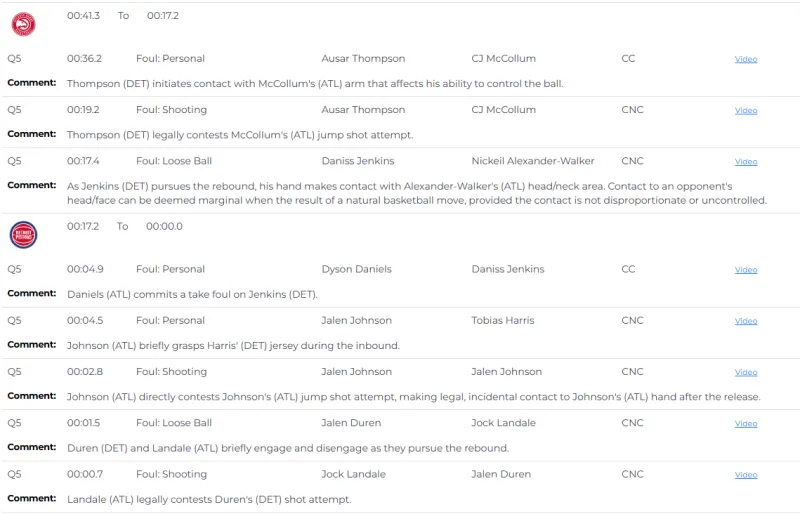Click the 00:41.3 to 00:17.2 possession time range
This screenshot has width=800, height=514.
click(x=123, y=16)
